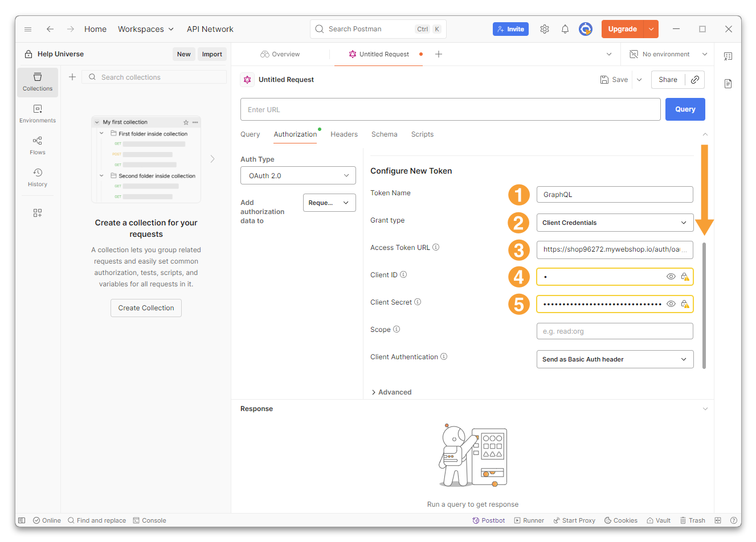Click the Import button

(x=212, y=54)
